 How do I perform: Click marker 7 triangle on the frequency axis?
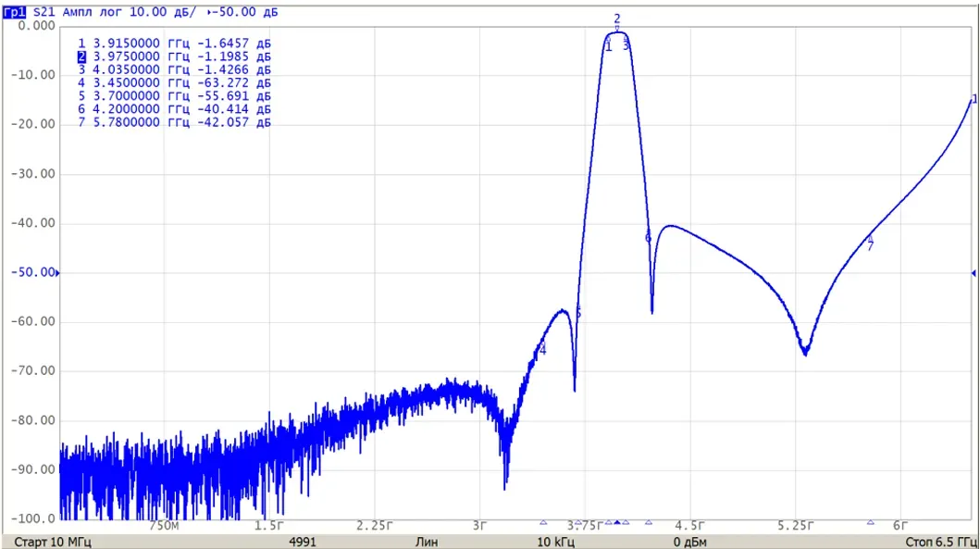point(871,522)
